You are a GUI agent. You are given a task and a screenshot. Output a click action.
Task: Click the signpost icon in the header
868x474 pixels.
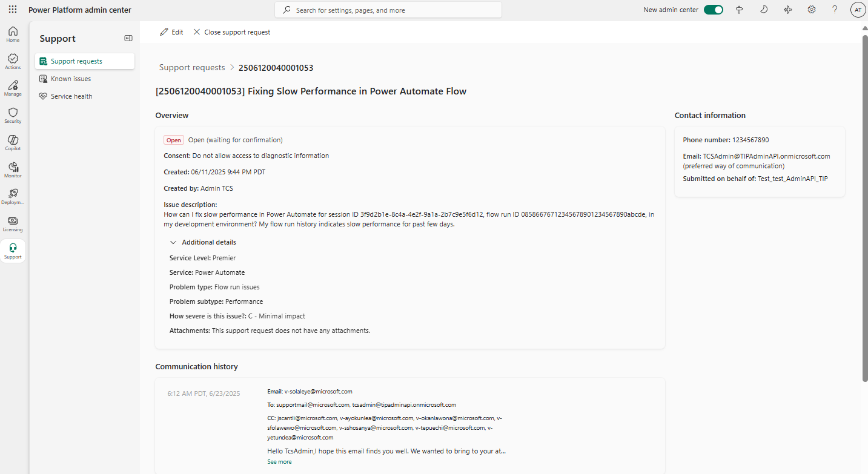point(739,10)
